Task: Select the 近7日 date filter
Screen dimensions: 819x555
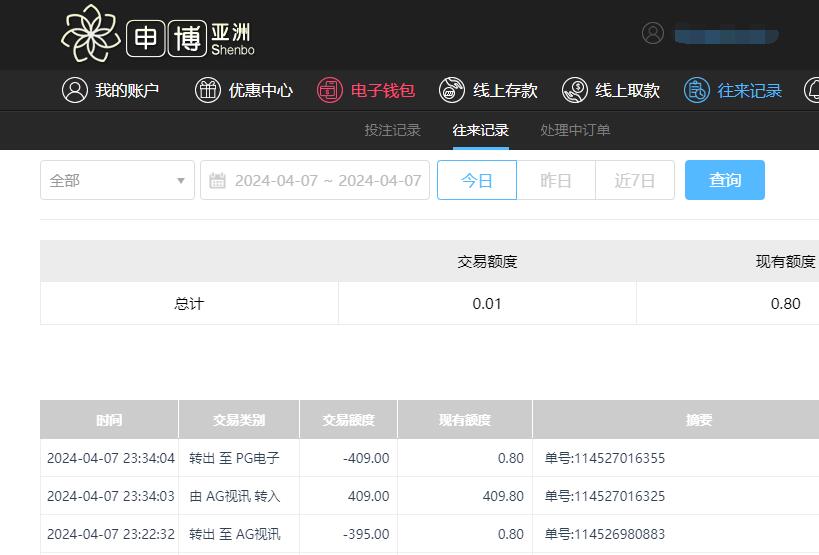Action: [635, 180]
